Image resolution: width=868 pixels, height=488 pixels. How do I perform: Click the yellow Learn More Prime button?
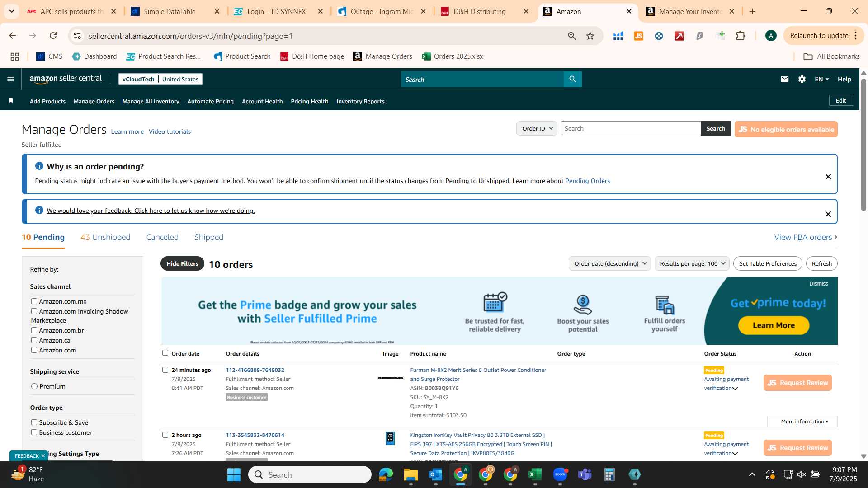tap(774, 325)
